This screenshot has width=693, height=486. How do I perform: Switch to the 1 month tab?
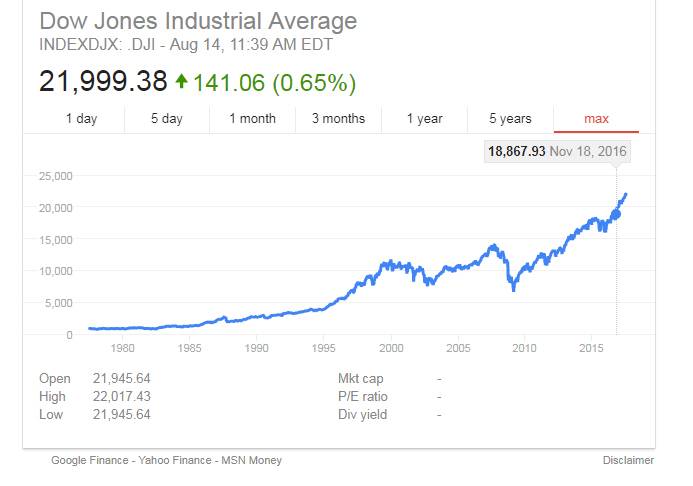(x=252, y=118)
